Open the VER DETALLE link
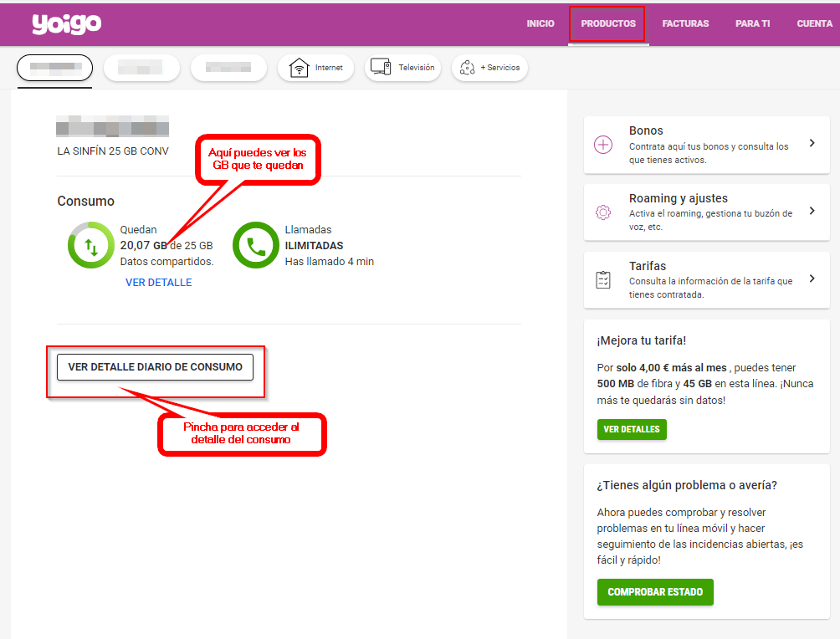 [159, 282]
